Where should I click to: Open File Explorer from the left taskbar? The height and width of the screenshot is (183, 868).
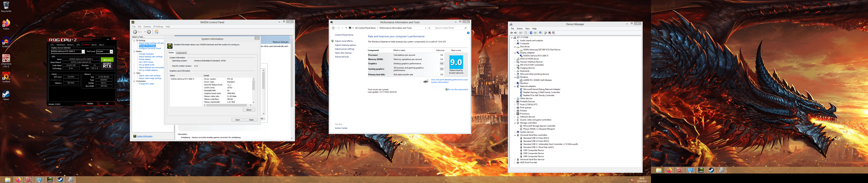7,180
